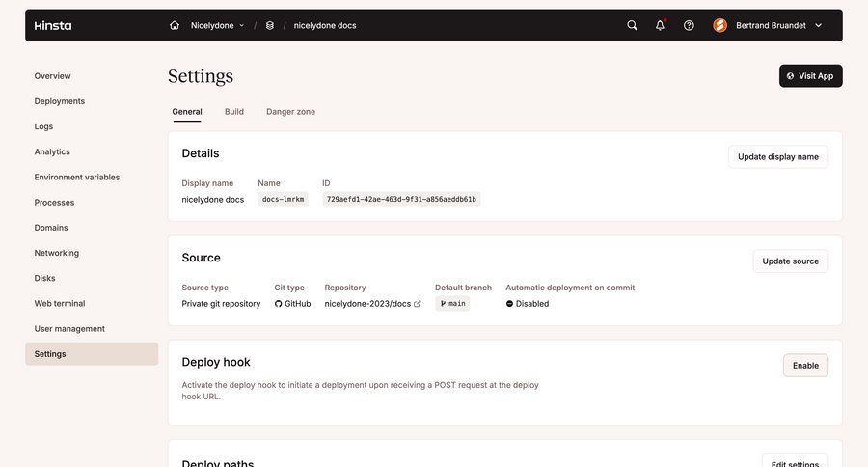Click the application ID code field
This screenshot has width=868, height=467.
(401, 200)
